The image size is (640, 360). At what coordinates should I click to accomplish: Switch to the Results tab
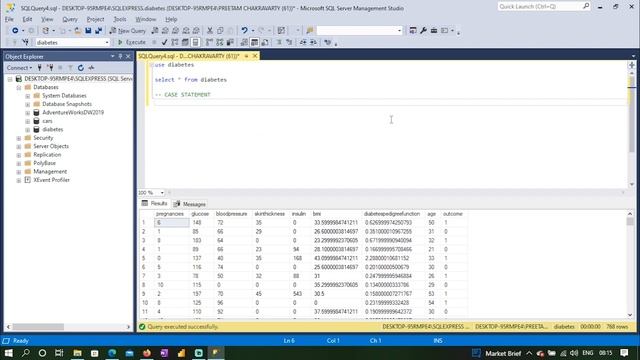click(x=155, y=203)
